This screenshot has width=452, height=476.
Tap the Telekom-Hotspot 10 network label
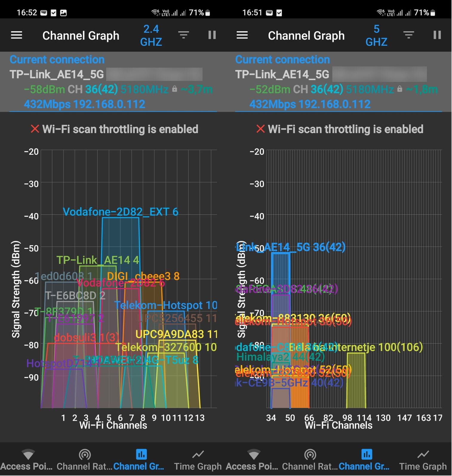166,305
